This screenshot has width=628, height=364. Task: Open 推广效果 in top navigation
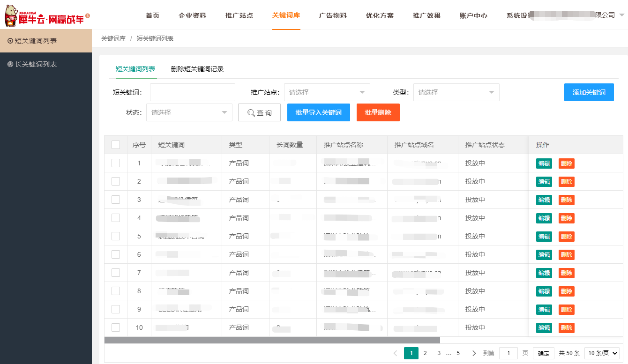pos(426,15)
